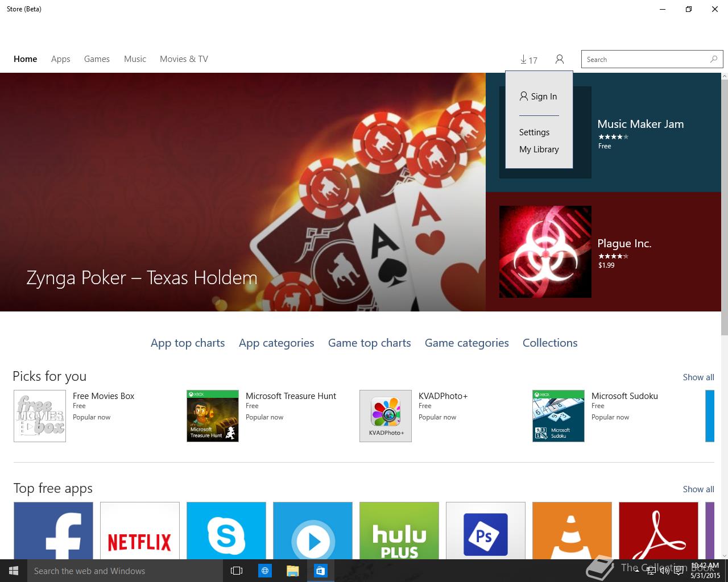Select the Home tab
This screenshot has height=582, width=728.
26,59
